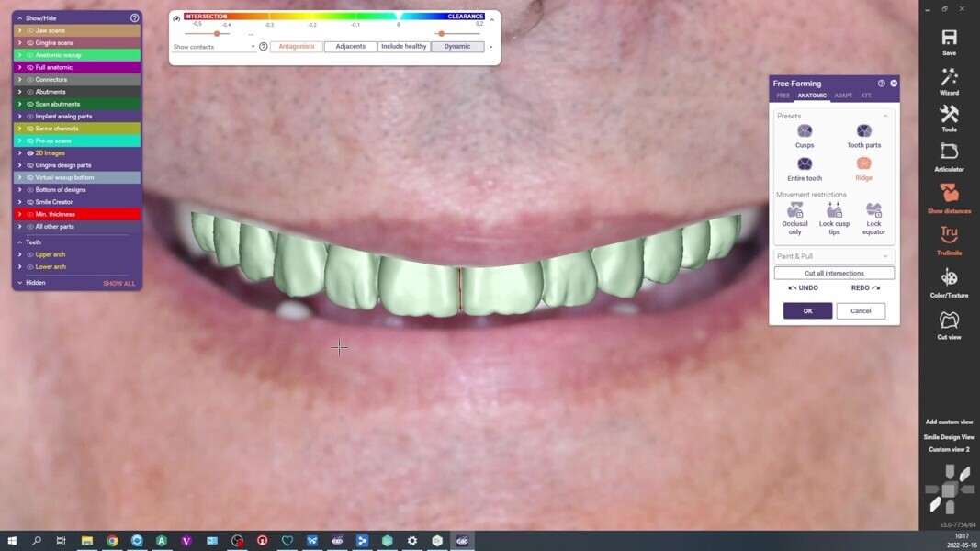The image size is (980, 551).
Task: Open the Wizard panel
Action: [x=949, y=82]
